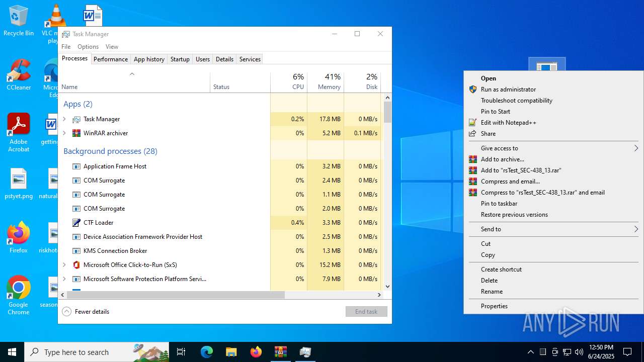Click the taskbar search box

coord(97,352)
